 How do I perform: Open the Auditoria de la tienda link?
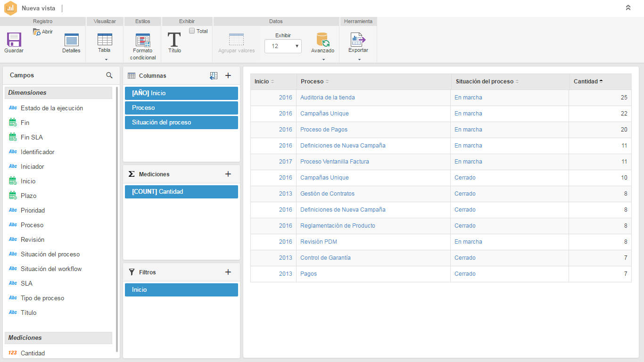(327, 98)
